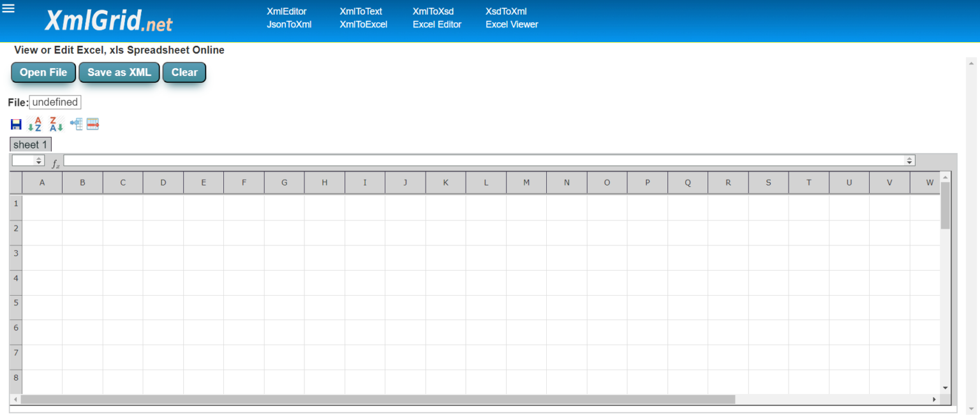Click the XmlGrid.net logo
The image size is (980, 420).
108,21
